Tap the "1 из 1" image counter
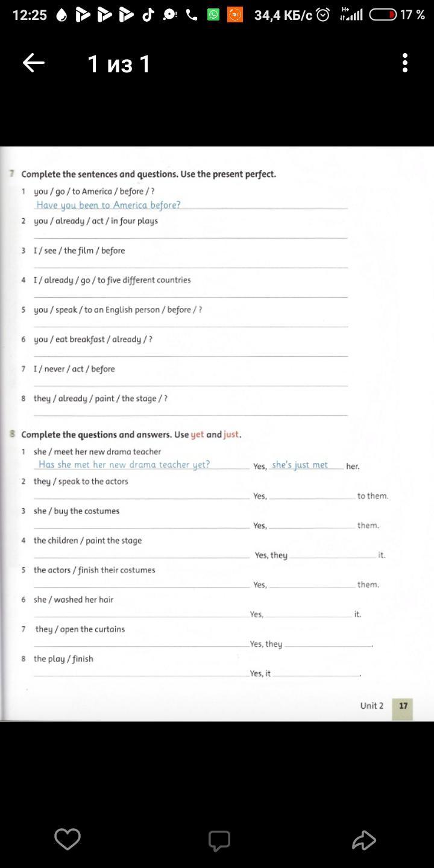 point(119,64)
